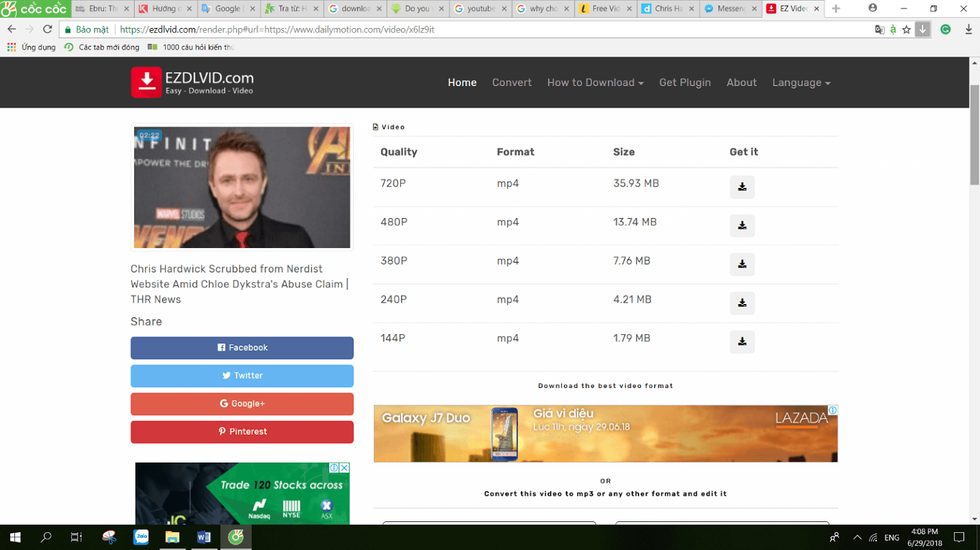Image resolution: width=980 pixels, height=550 pixels.
Task: Open Zalo from the taskbar
Action: pyautogui.click(x=141, y=537)
